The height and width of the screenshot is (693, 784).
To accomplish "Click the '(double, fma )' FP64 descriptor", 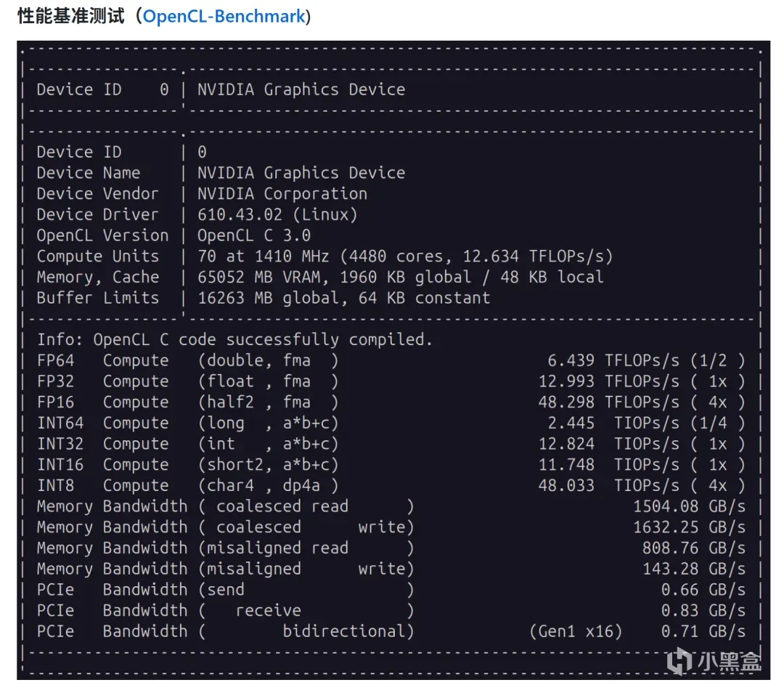I will (268, 360).
